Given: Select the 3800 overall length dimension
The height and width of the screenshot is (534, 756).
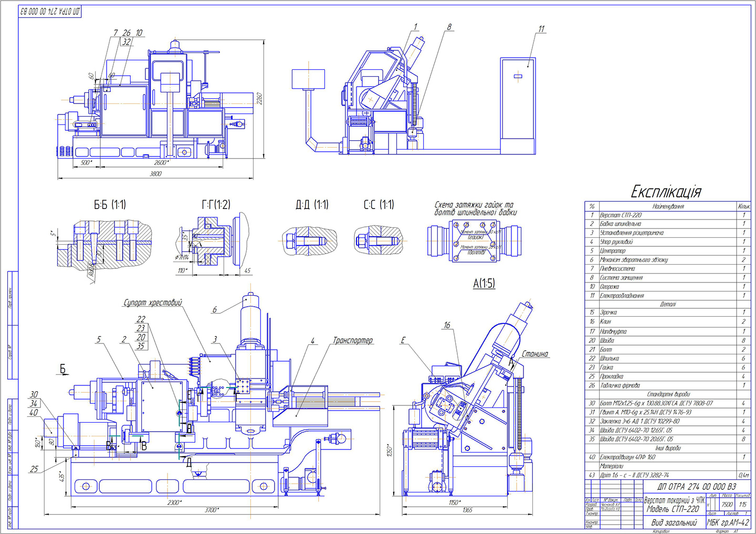Looking at the screenshot, I should pos(156,174).
